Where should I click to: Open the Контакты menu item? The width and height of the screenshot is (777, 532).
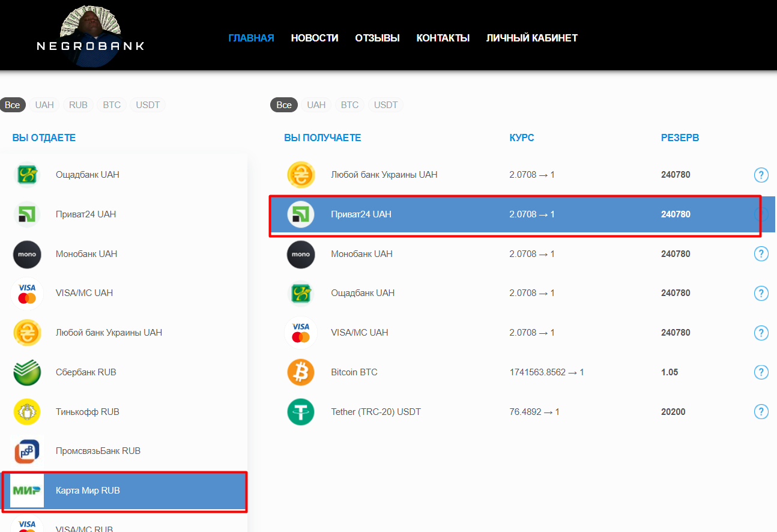[x=443, y=38]
